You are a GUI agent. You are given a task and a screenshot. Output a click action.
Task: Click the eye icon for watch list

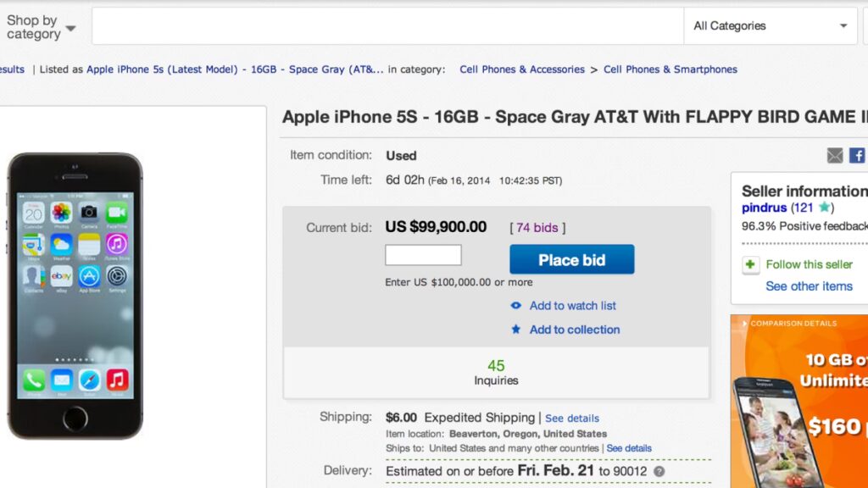point(516,306)
